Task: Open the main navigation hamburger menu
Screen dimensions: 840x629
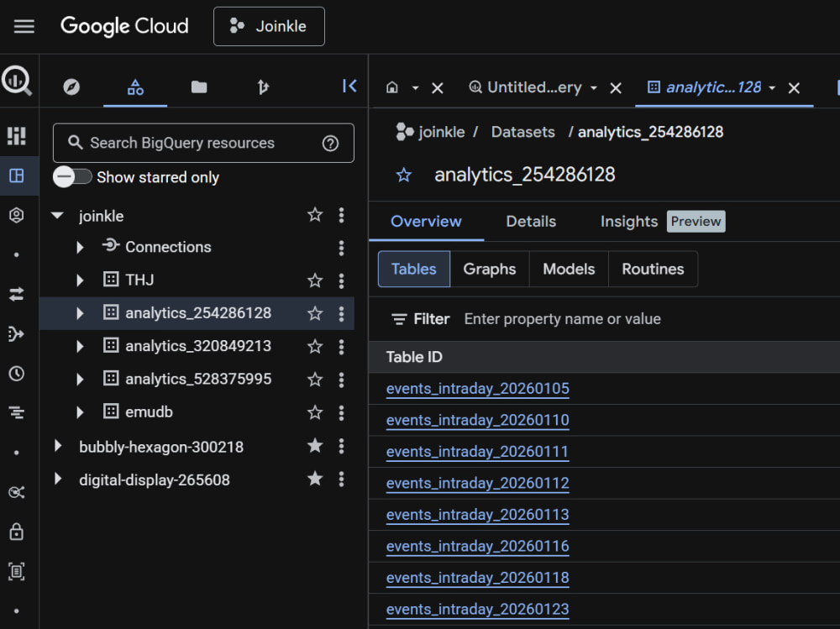Action: tap(24, 26)
